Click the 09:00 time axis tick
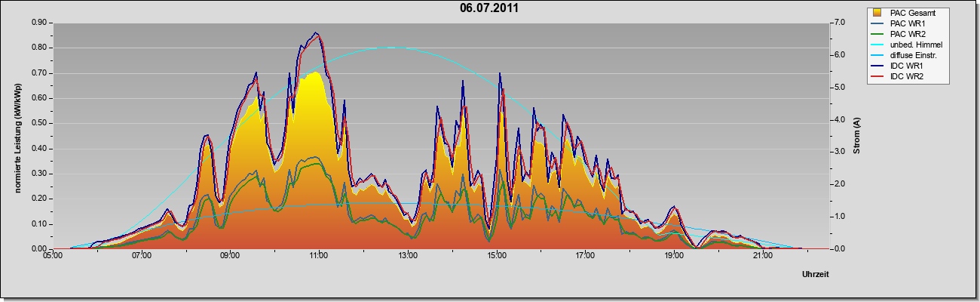980x302 pixels. tap(230, 256)
